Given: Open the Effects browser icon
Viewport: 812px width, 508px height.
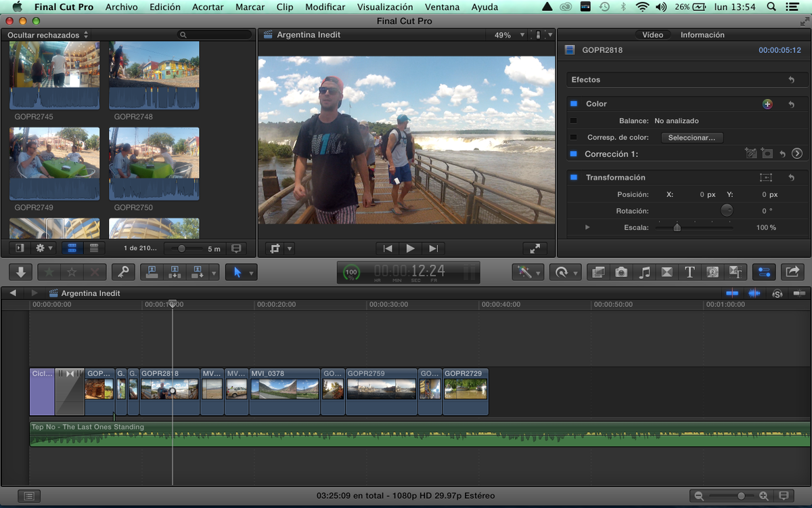Looking at the screenshot, I should point(597,272).
